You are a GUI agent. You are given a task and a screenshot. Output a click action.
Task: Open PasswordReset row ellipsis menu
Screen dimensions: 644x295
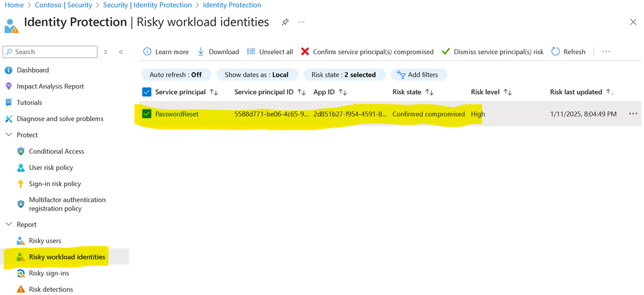click(633, 114)
